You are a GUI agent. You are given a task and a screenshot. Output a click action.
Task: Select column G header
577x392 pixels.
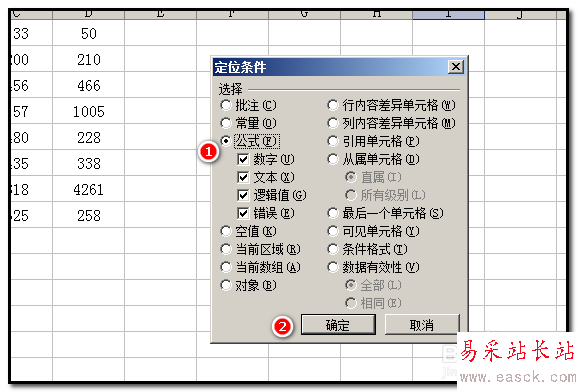pos(304,15)
